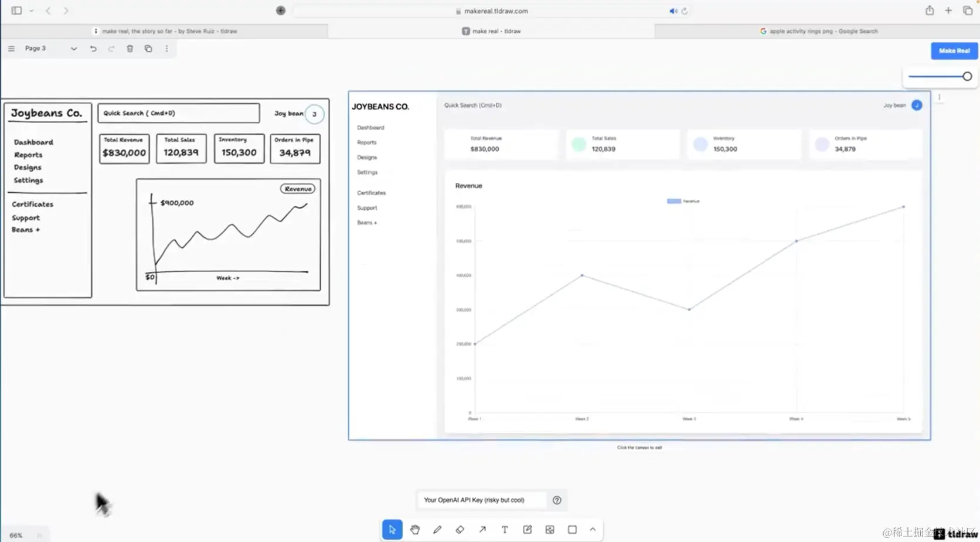Click the Make Real button
Image resolution: width=980 pixels, height=542 pixels.
tap(954, 51)
